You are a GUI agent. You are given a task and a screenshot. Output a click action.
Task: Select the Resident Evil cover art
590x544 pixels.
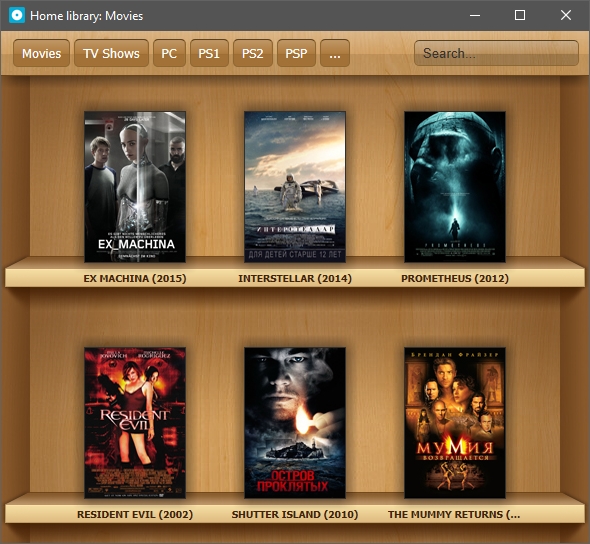(135, 423)
